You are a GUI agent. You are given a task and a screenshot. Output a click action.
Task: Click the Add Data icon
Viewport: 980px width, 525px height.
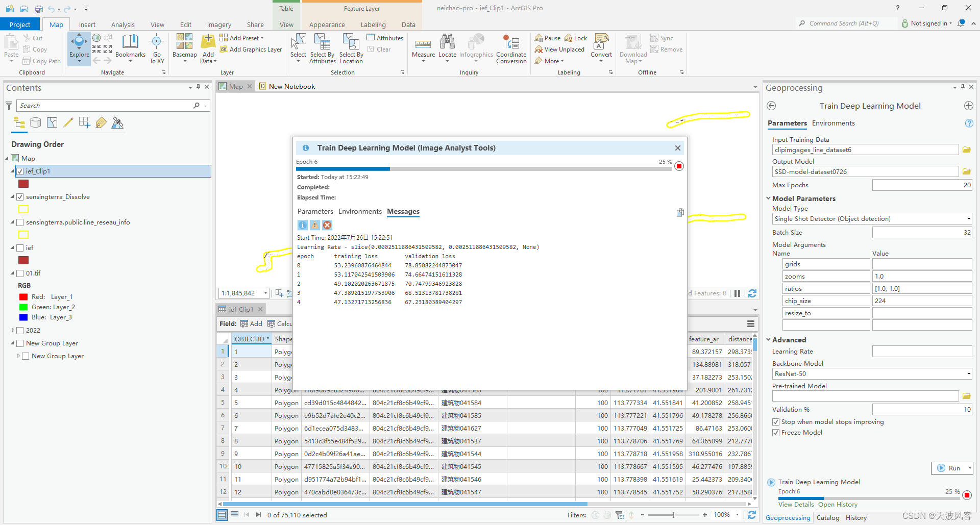[x=208, y=42]
